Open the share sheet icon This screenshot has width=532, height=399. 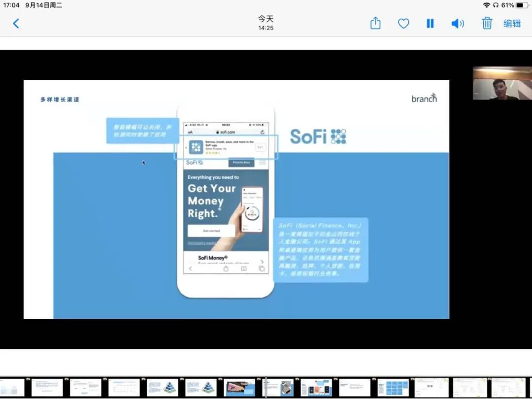click(x=375, y=23)
